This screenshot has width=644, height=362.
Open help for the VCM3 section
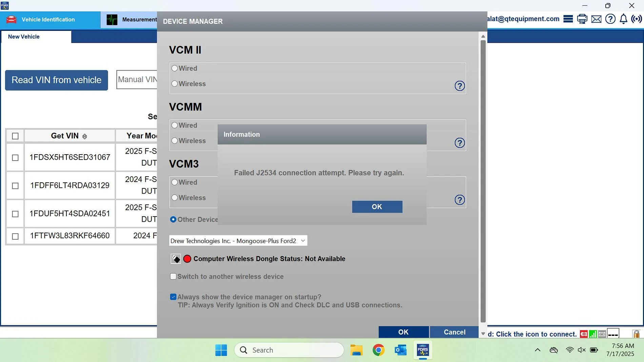[x=459, y=200]
